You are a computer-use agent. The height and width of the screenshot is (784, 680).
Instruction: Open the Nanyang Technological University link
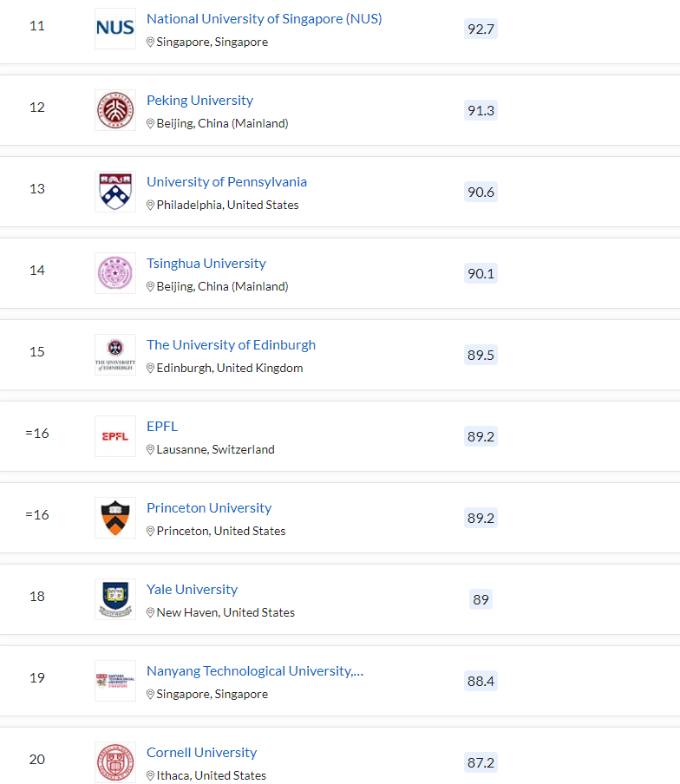pyautogui.click(x=254, y=671)
